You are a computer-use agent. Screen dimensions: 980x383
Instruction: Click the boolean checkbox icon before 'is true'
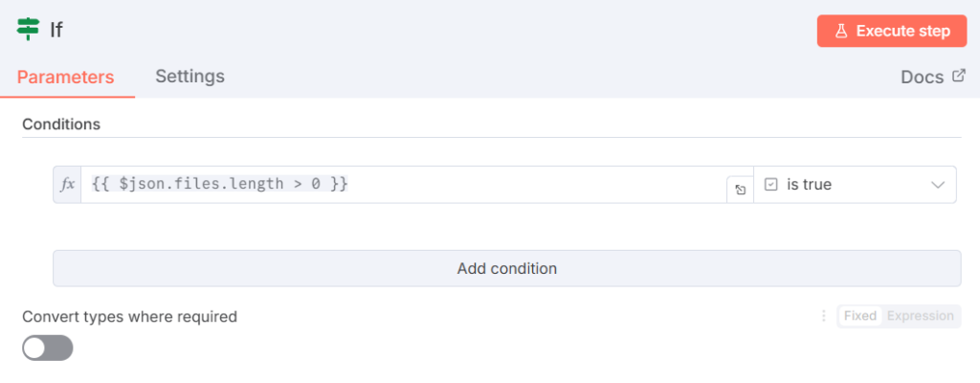[771, 185]
